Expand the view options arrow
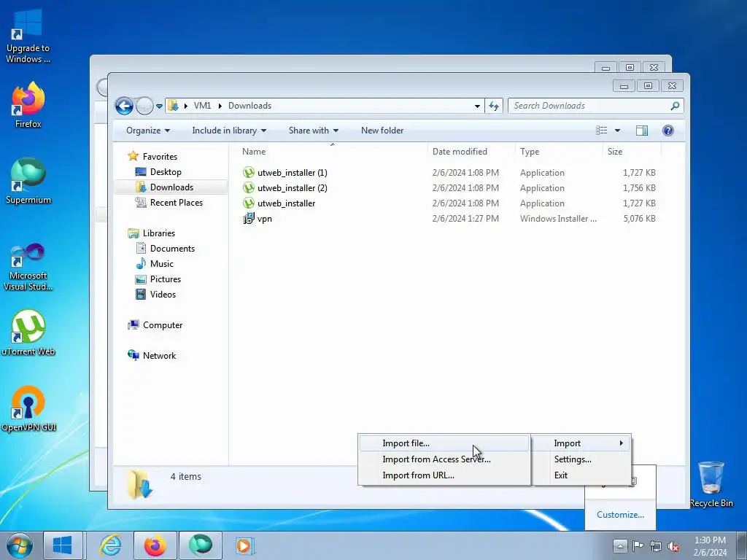 [x=617, y=131]
